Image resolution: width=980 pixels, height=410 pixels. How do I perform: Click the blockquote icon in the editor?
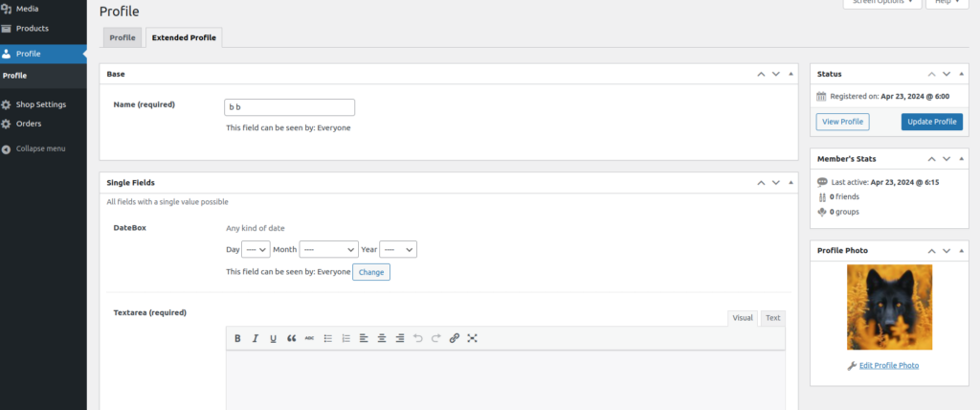[291, 338]
